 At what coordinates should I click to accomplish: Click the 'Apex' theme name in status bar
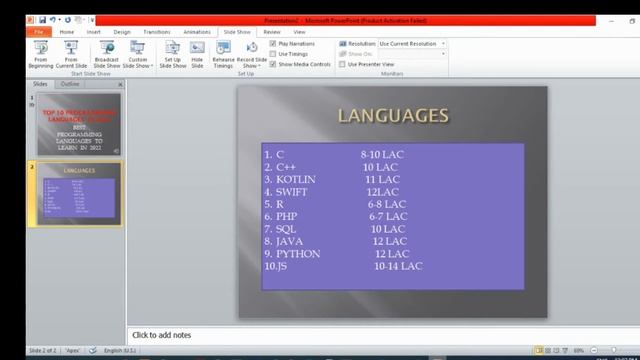tap(73, 351)
